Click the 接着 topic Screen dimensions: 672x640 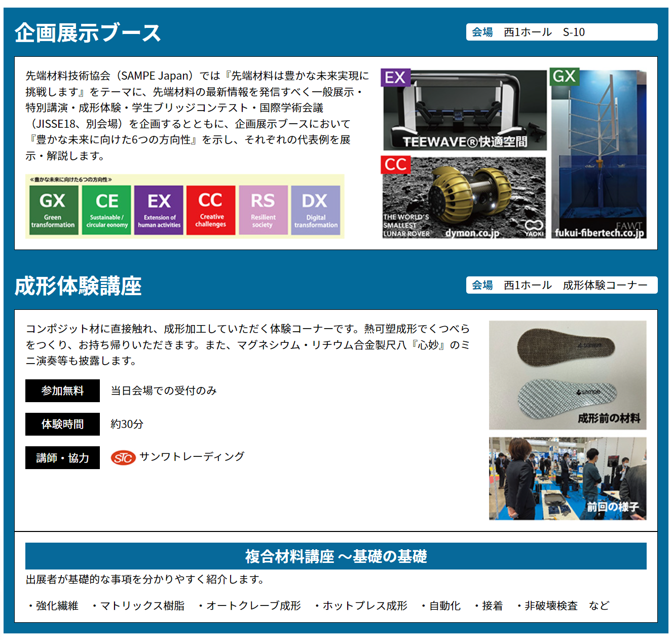tap(493, 606)
